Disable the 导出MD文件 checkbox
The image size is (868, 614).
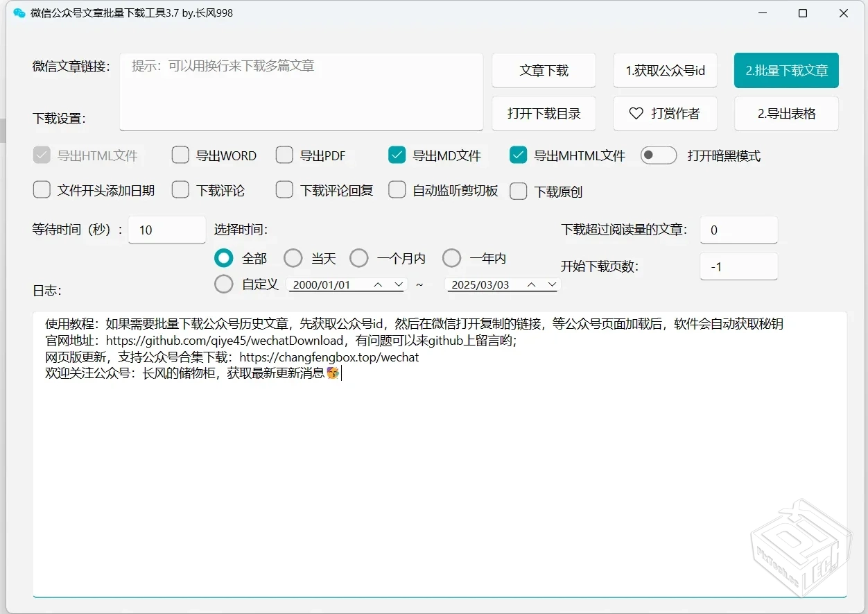397,155
